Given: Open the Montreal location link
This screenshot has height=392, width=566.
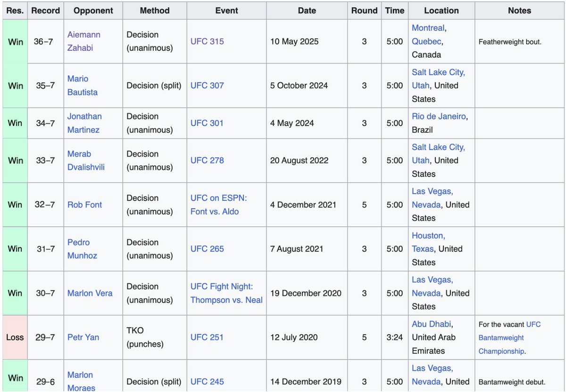Looking at the screenshot, I should click(428, 28).
